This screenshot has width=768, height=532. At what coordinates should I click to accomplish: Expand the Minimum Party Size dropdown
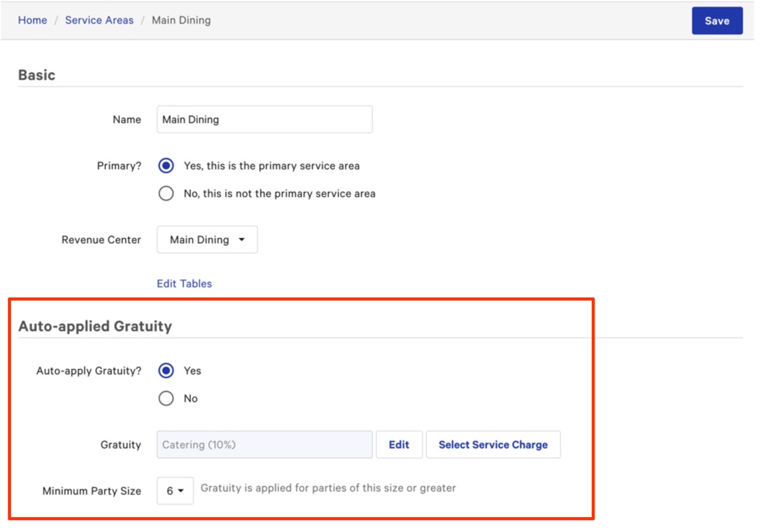point(175,491)
